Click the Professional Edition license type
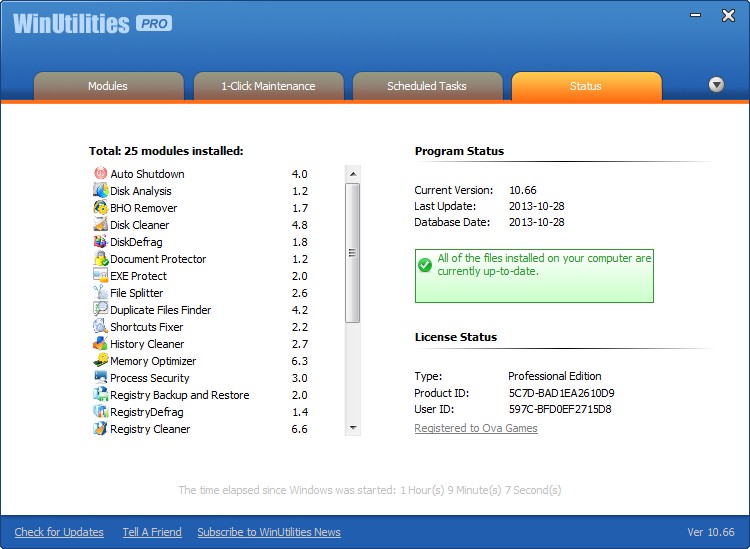 coord(555,376)
